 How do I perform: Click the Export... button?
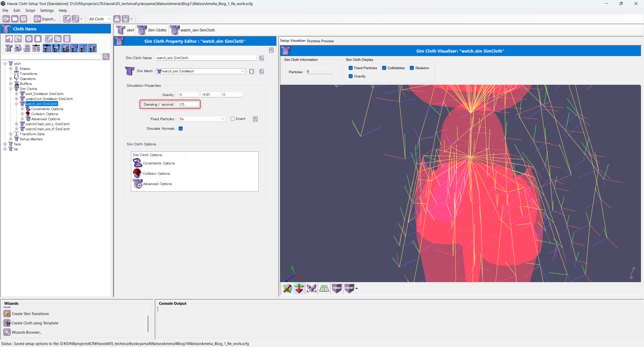click(x=45, y=19)
